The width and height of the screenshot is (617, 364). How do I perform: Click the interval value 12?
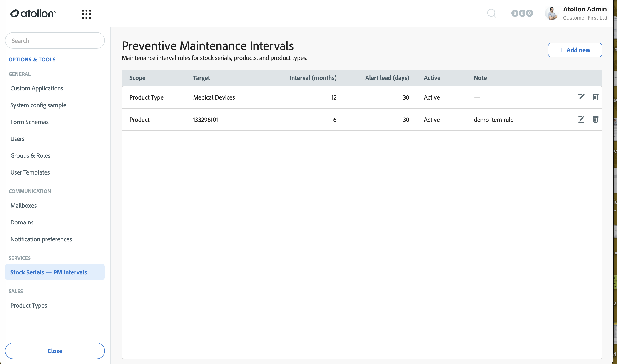pos(334,97)
